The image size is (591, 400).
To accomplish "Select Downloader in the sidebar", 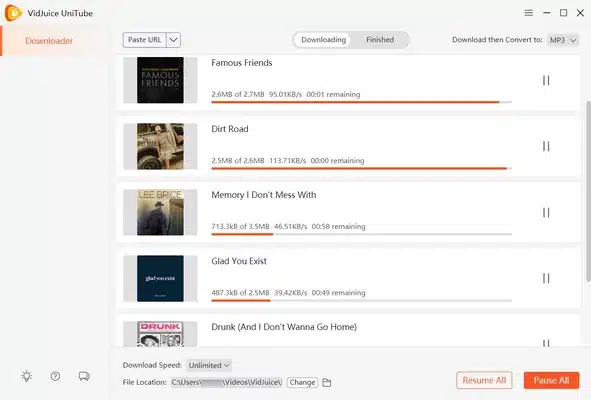I will coord(49,41).
